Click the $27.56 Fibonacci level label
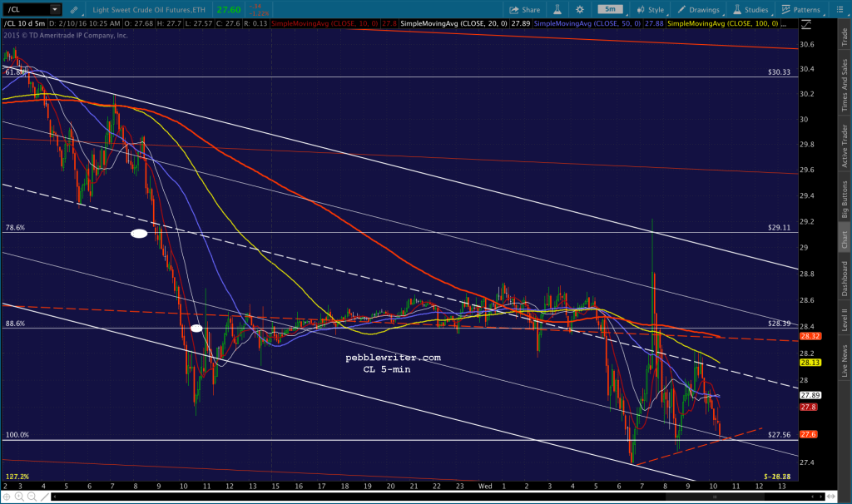This screenshot has height=504, width=852. 779,435
